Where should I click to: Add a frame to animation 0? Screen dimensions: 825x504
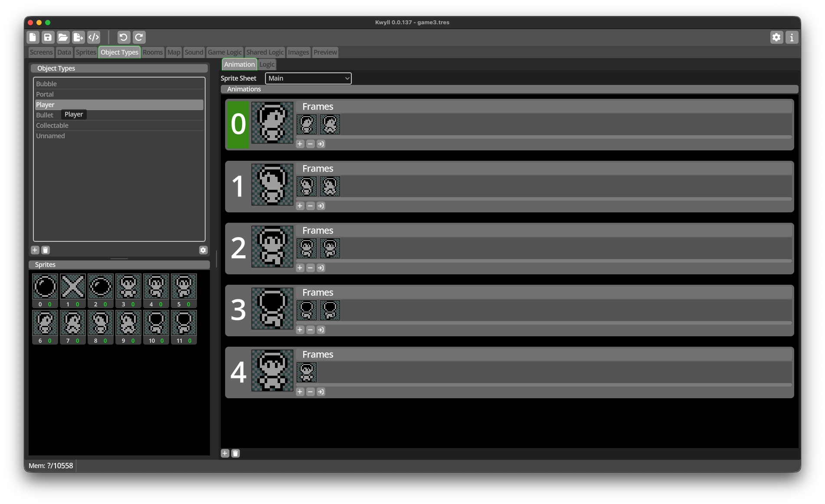(300, 144)
